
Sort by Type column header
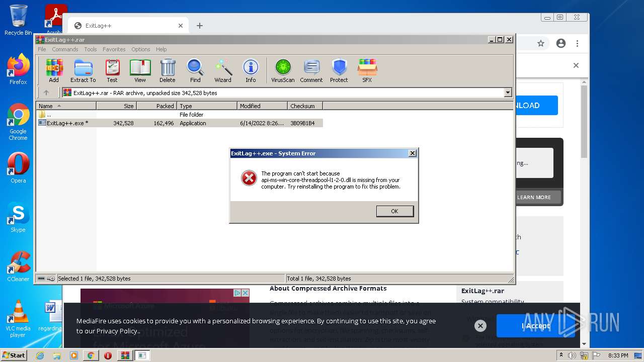click(207, 106)
